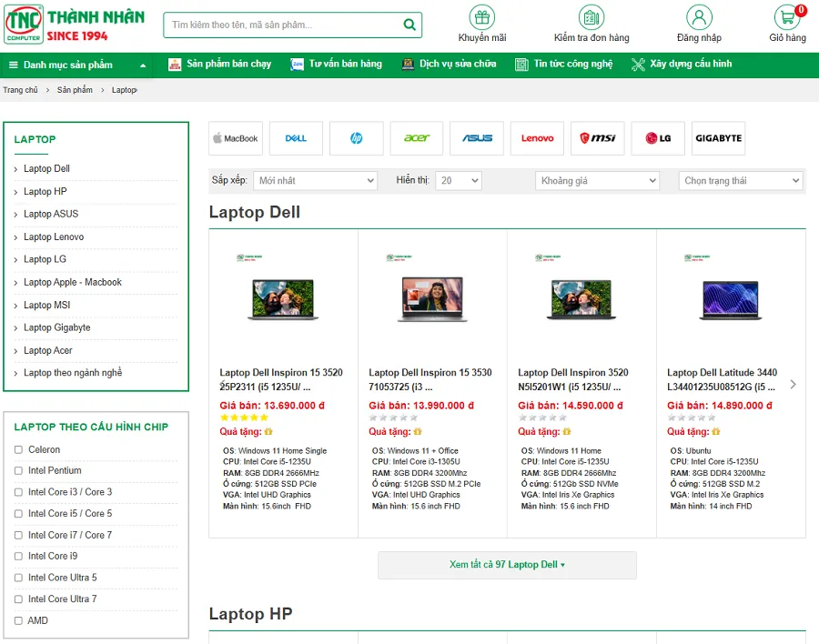Check the Celeron chip filter
The image size is (819, 644).
[18, 449]
